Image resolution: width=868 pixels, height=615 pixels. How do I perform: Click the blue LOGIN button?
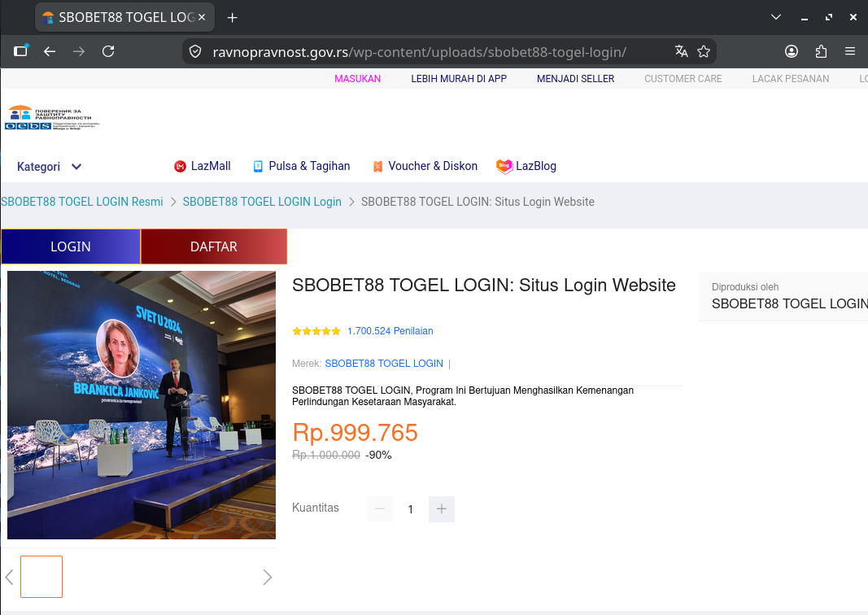[x=71, y=246]
